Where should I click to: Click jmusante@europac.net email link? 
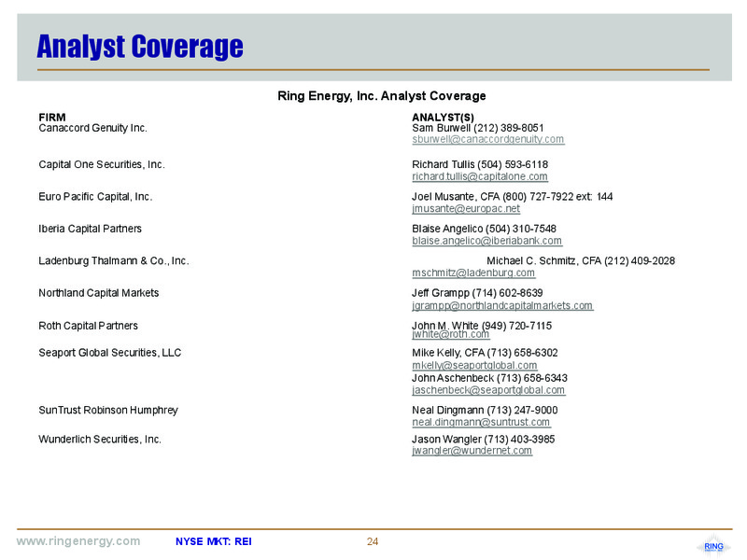coord(466,208)
